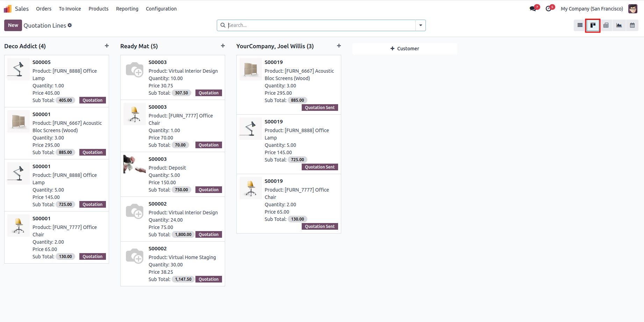Screen dimensions: 644x322
Task: Click the Odoo Sales app logo
Action: [x=8, y=9]
